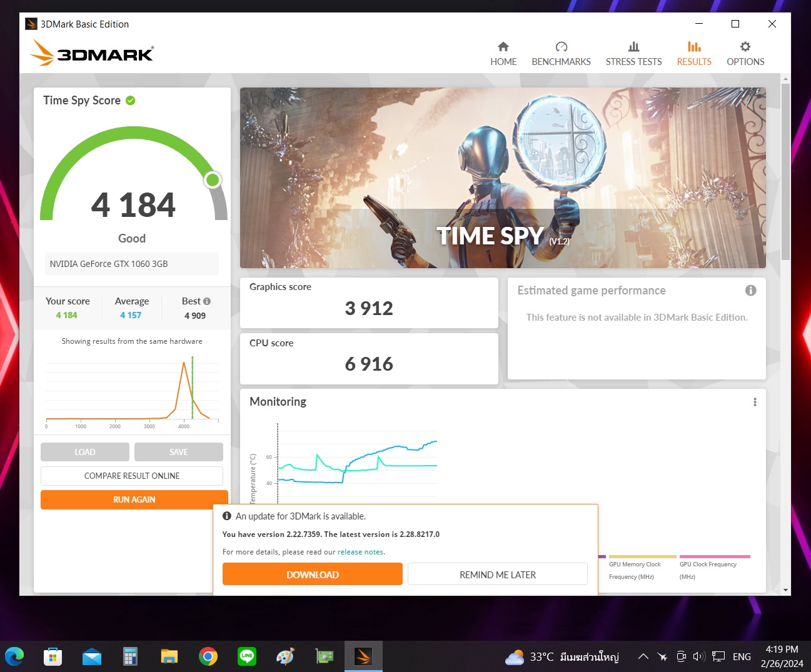Click the Estimated game performance info icon
Screen dimensions: 811x672
(750, 291)
